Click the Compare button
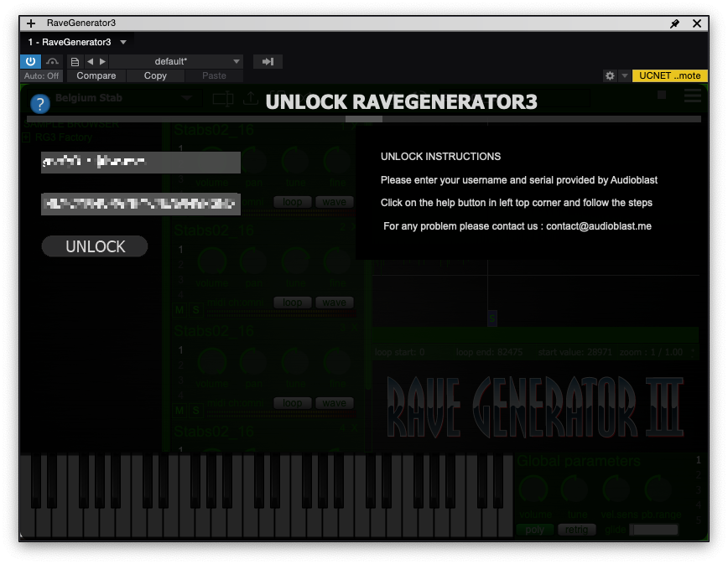Viewport: 728px width, 564px height. (x=96, y=75)
